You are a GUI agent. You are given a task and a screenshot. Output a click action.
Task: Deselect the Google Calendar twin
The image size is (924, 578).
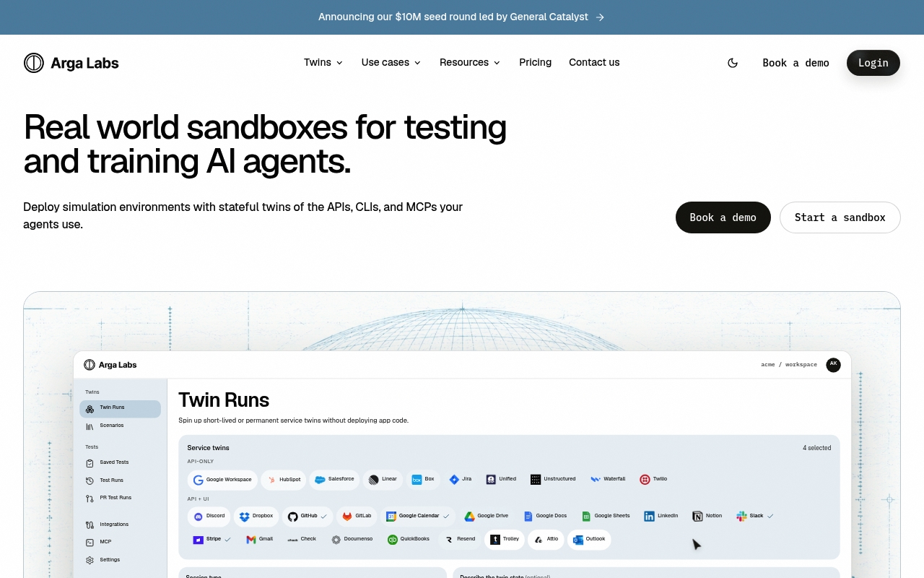click(418, 517)
